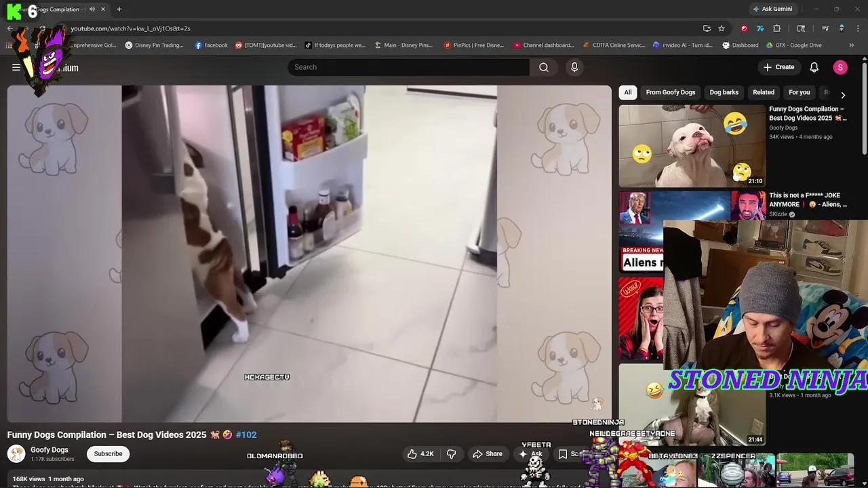This screenshot has height=488, width=868.
Task: Open the browser tab search side panel icon
Action: (x=801, y=28)
